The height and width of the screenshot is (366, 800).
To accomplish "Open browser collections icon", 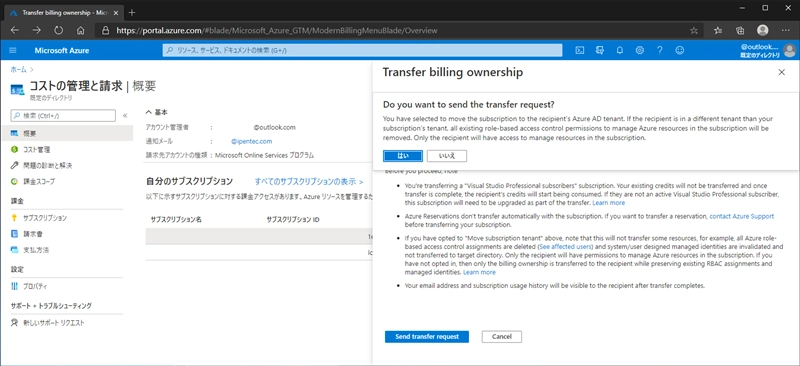I will 740,31.
